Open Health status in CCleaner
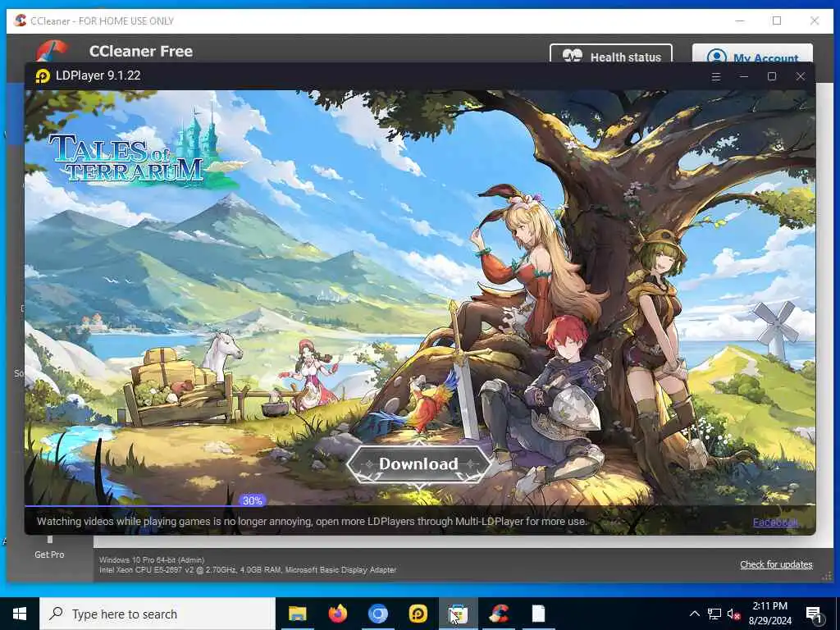840x630 pixels. coord(611,53)
